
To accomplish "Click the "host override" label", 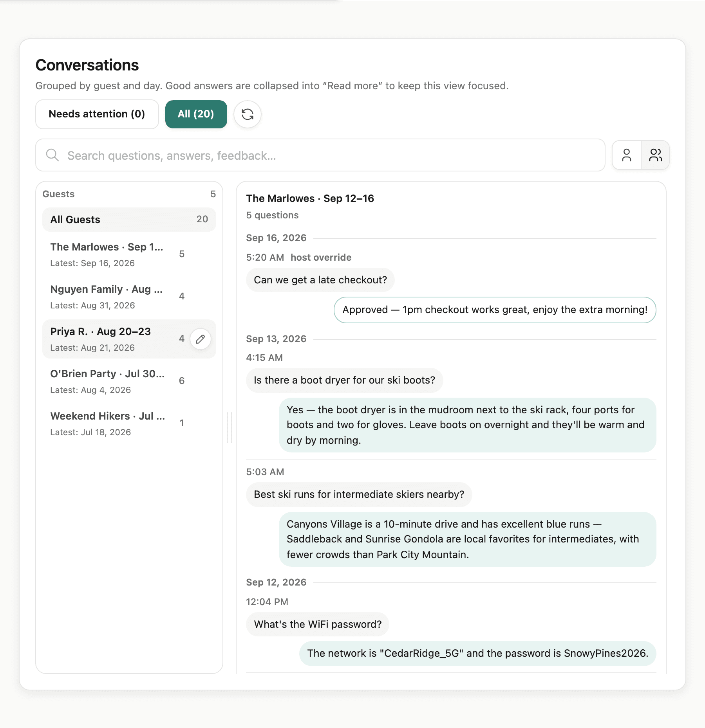I will pyautogui.click(x=321, y=258).
